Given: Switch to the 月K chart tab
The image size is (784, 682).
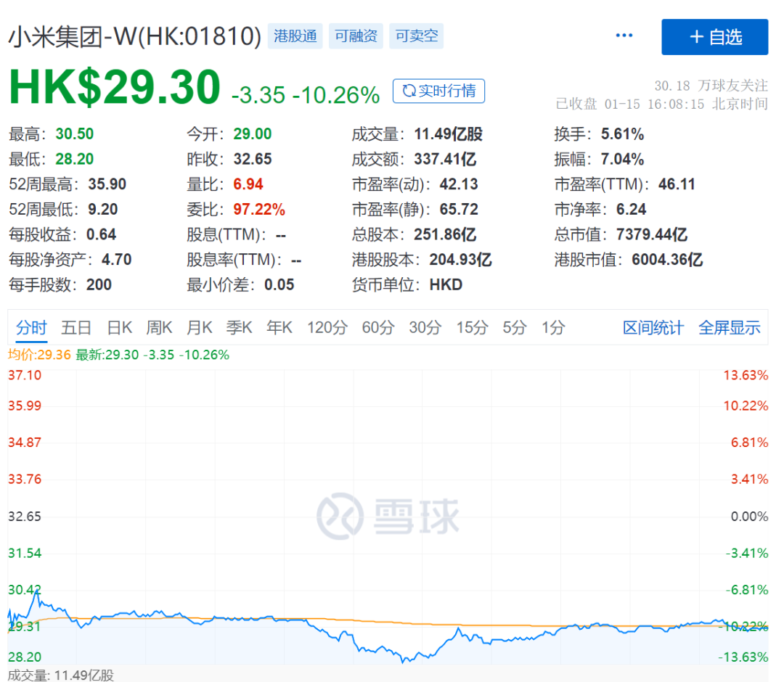Looking at the screenshot, I should [x=199, y=328].
